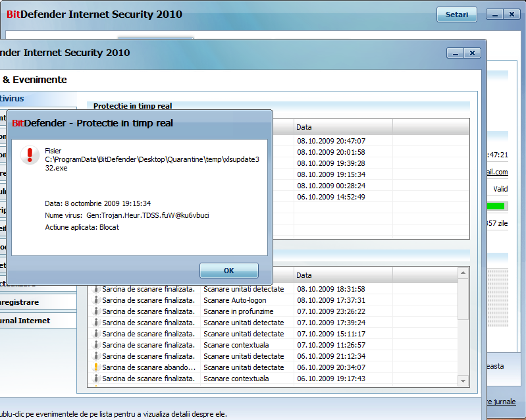Click OK in the Protectie in timp real dialog
526x420 pixels.
229,271
